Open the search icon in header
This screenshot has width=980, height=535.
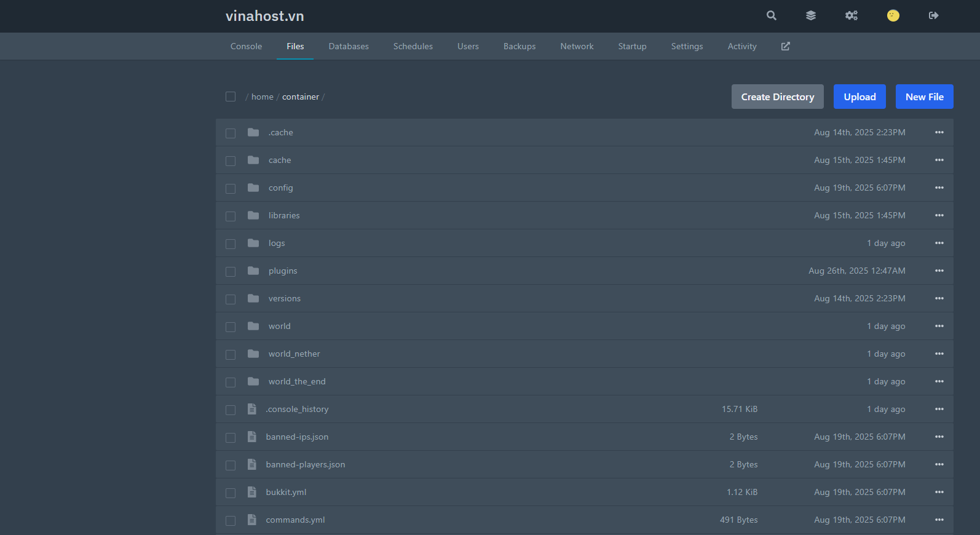(x=771, y=15)
